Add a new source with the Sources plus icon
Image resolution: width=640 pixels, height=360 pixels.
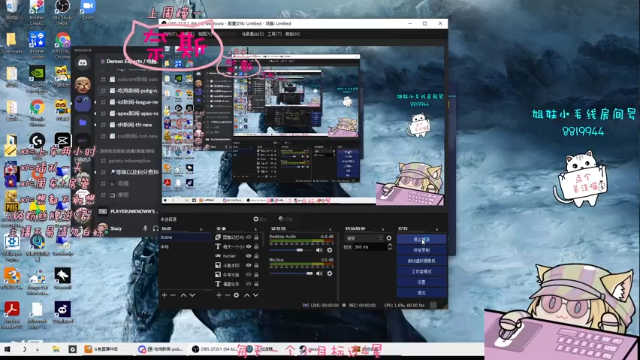point(219,295)
